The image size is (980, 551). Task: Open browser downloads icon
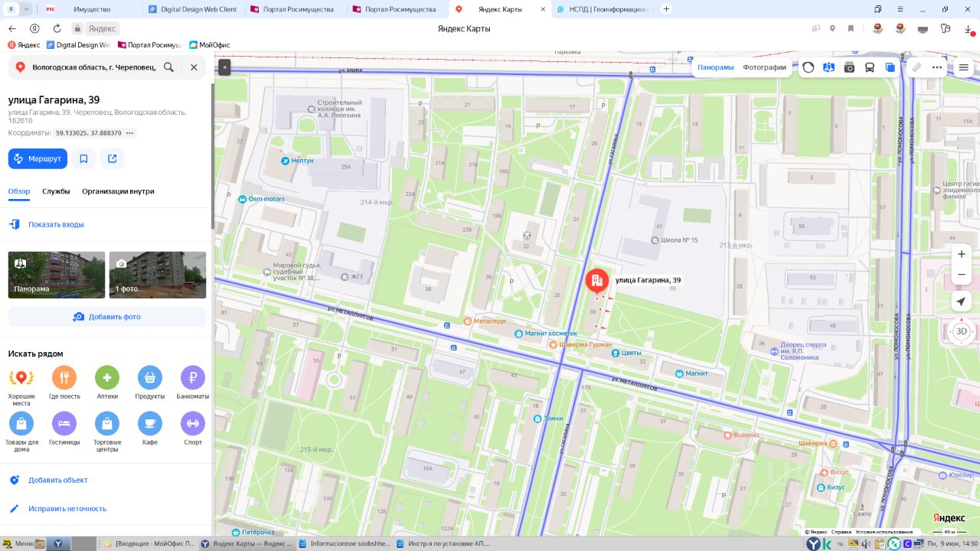click(x=969, y=28)
